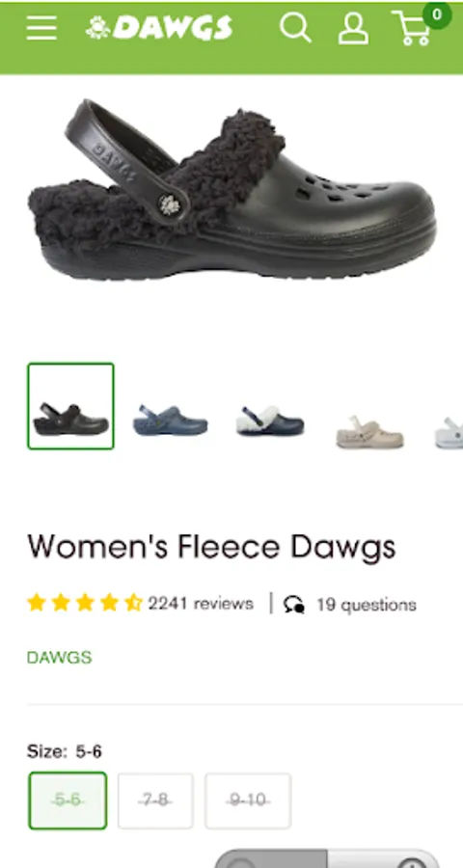Open the shopping cart icon
Viewport: 463px width, 868px height.
point(413,28)
